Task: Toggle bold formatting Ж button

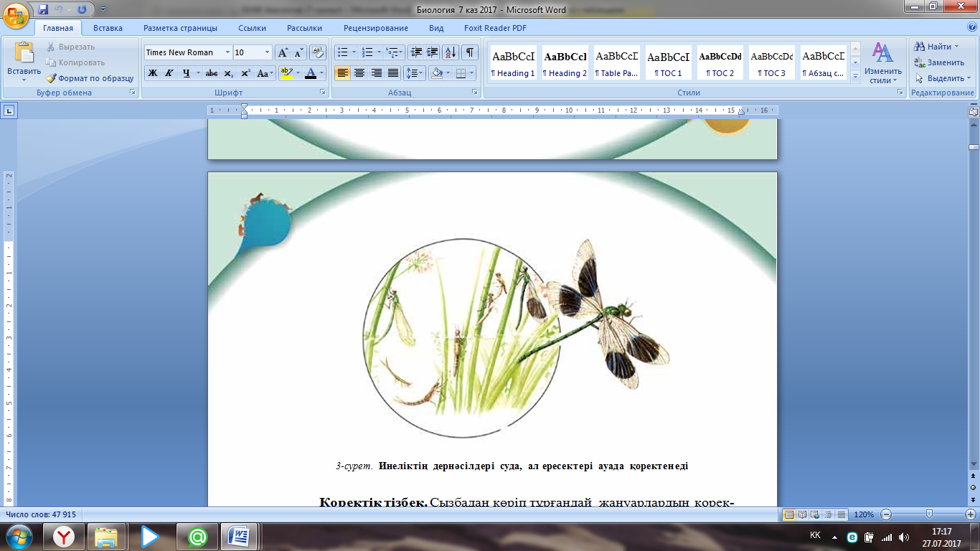Action: point(152,73)
